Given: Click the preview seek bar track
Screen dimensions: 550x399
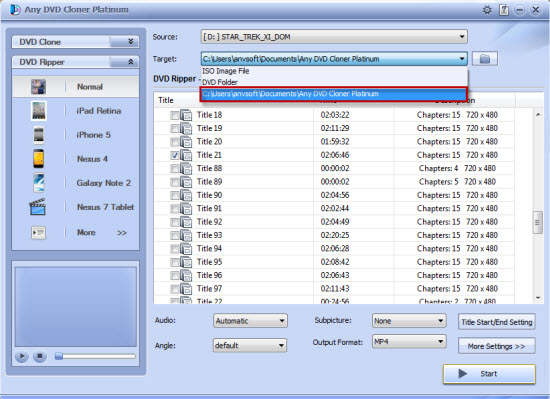Looking at the screenshot, I should tap(95, 356).
